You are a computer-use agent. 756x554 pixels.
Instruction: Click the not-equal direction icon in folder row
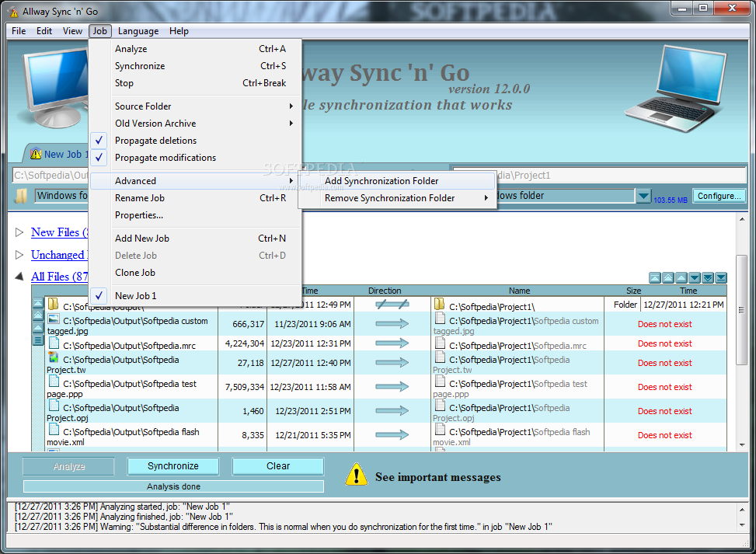pos(392,305)
